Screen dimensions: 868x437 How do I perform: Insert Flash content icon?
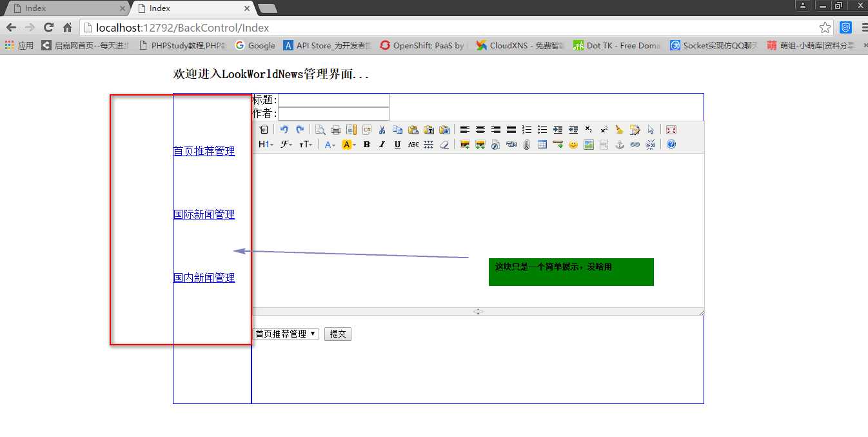[496, 145]
